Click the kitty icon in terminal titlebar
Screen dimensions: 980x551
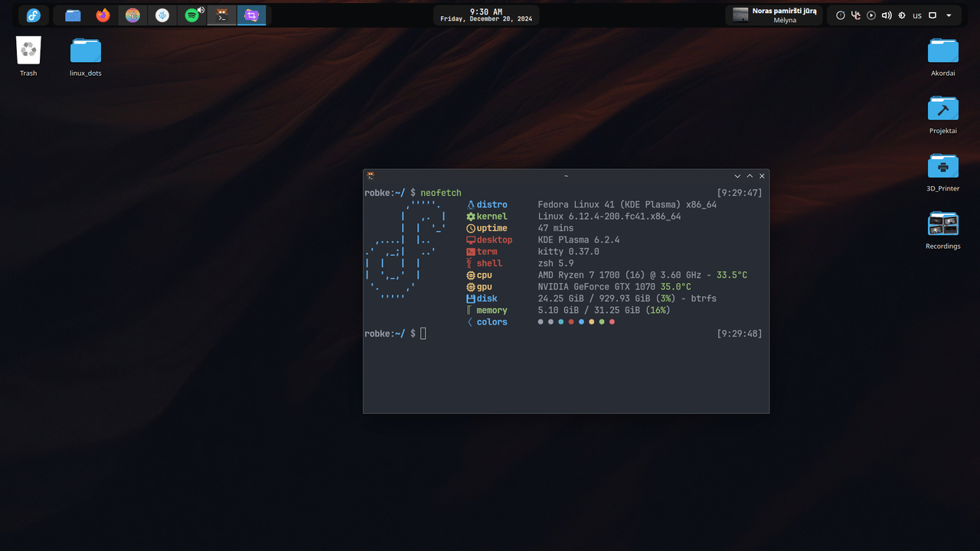[x=371, y=176]
